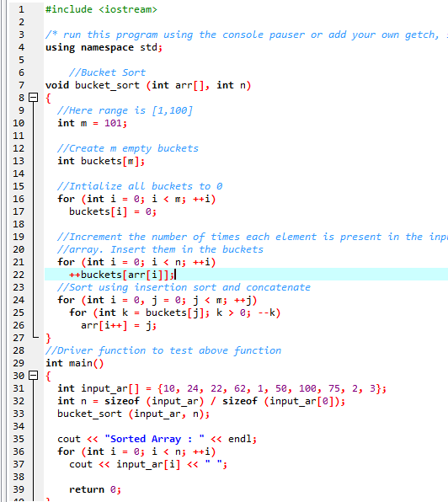
Task: Click 'int m = 101;' line
Action: point(92,123)
